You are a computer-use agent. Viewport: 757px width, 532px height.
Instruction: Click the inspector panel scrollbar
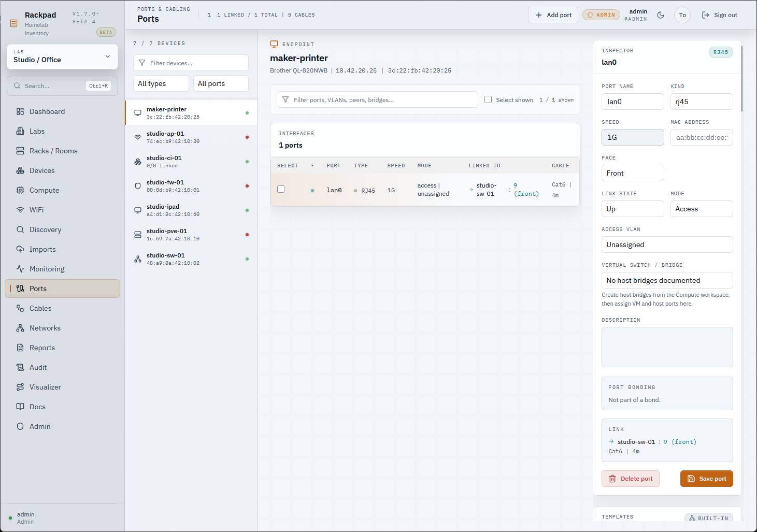pyautogui.click(x=742, y=79)
